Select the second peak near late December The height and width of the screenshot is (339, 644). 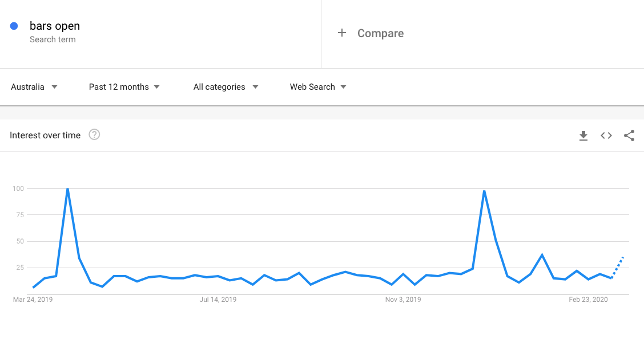(485, 191)
